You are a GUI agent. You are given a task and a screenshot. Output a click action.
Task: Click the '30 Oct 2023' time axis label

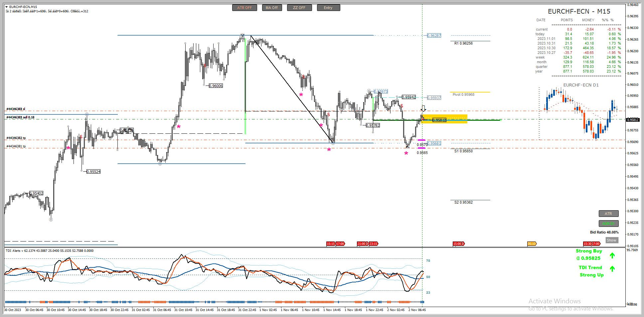point(12,310)
